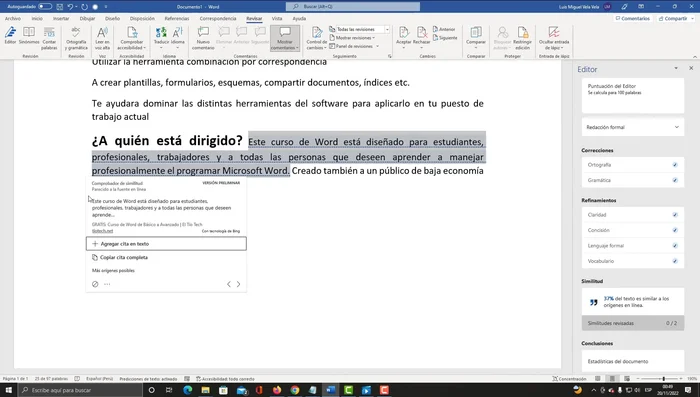Click ignore icon in similarity popup
The image size is (700, 397).
[x=95, y=284]
